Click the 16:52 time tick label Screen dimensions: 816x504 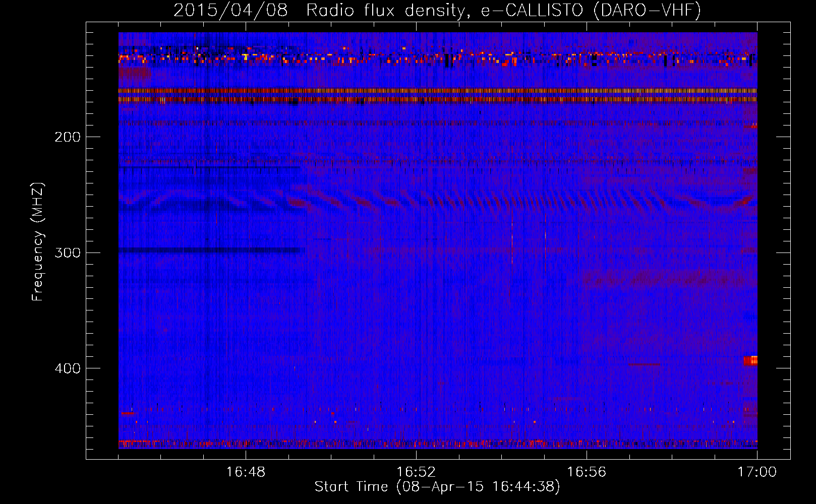pos(416,472)
